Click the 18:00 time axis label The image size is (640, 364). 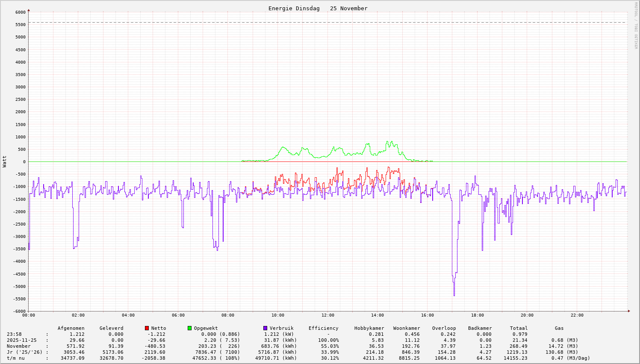(x=477, y=315)
